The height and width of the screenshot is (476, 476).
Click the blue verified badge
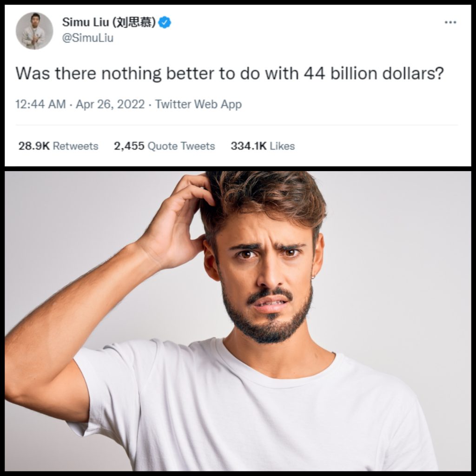[x=165, y=22]
